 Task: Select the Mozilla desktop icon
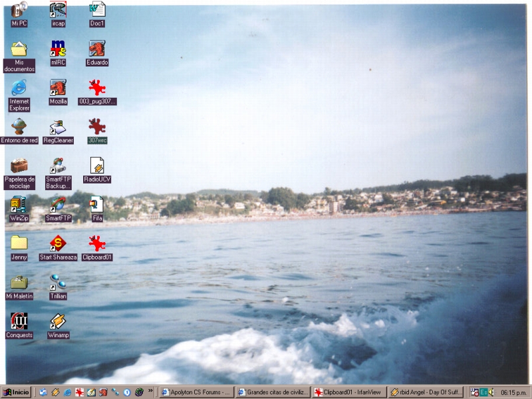(58, 88)
